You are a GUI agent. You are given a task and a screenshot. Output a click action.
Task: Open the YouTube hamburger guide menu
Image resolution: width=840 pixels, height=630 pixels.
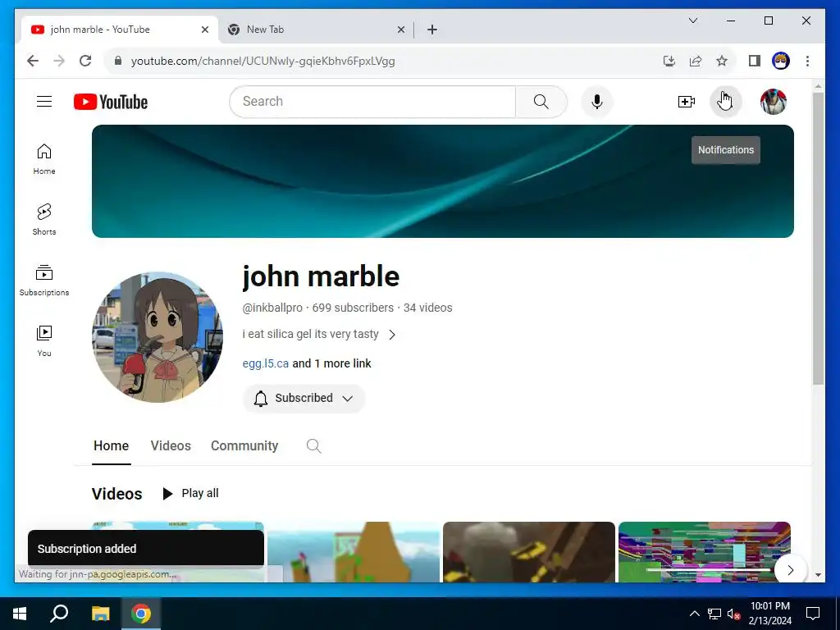click(x=44, y=101)
